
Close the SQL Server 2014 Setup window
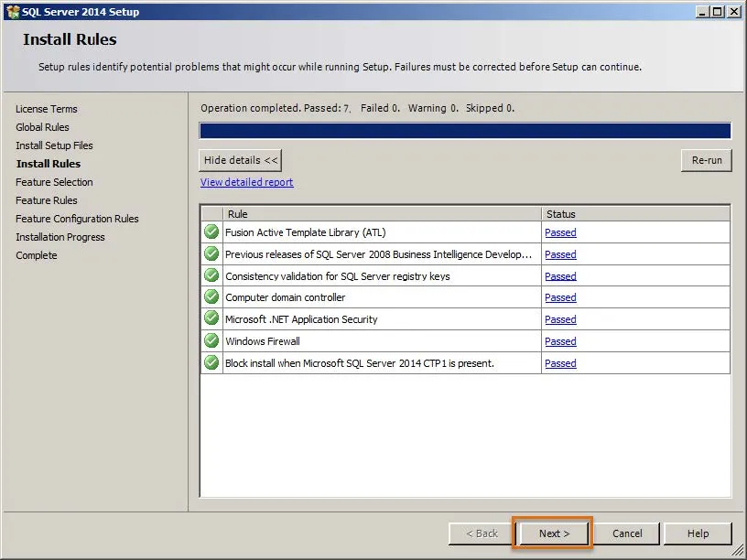pos(734,12)
